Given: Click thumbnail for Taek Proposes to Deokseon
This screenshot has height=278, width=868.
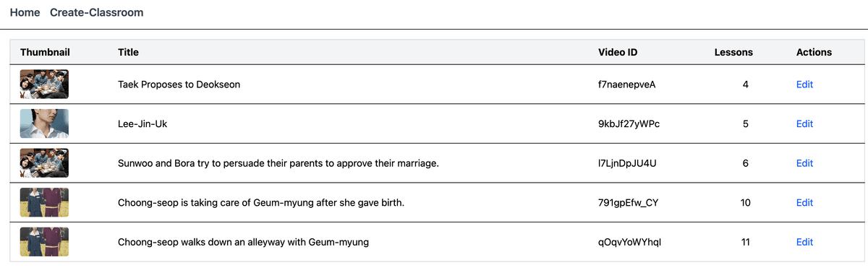Looking at the screenshot, I should tap(44, 84).
